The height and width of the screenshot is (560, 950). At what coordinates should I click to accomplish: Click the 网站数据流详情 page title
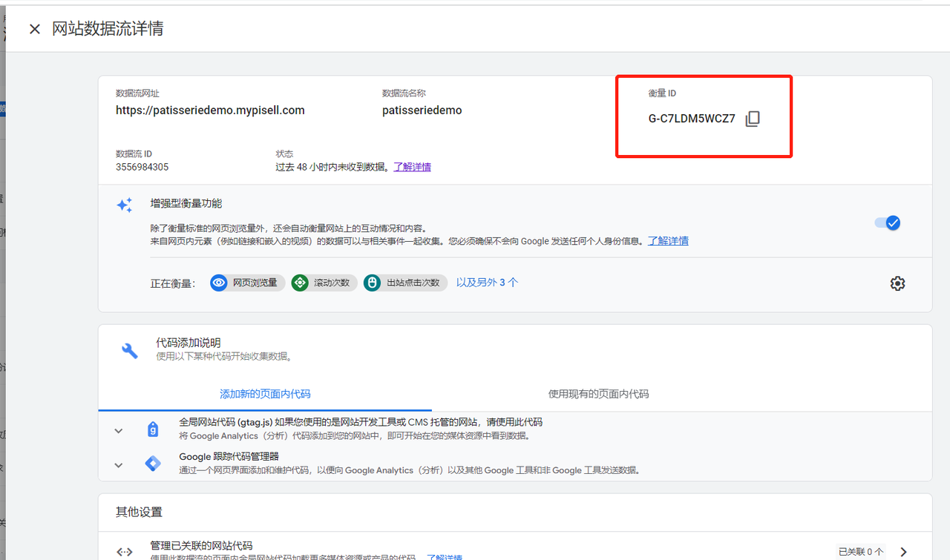pos(108,29)
